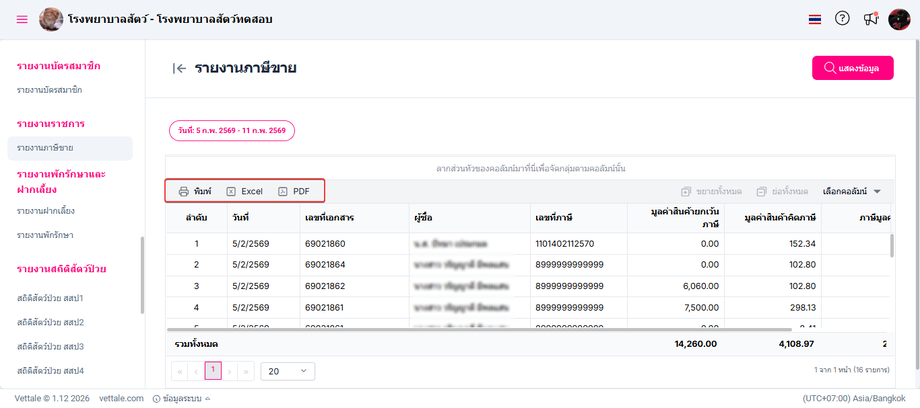
Task: Click the sidebar vertical scrollbar
Action: (x=141, y=275)
